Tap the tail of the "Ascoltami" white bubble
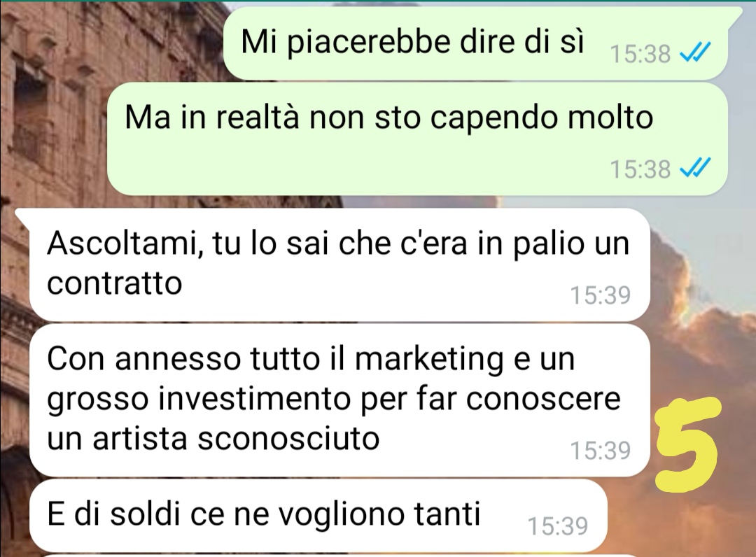Image resolution: width=756 pixels, height=557 pixels. click(x=22, y=216)
